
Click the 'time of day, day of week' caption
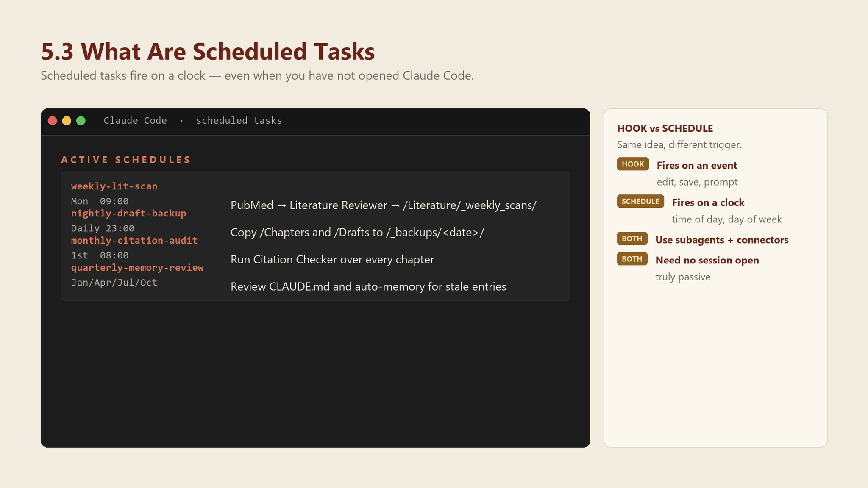pos(727,219)
